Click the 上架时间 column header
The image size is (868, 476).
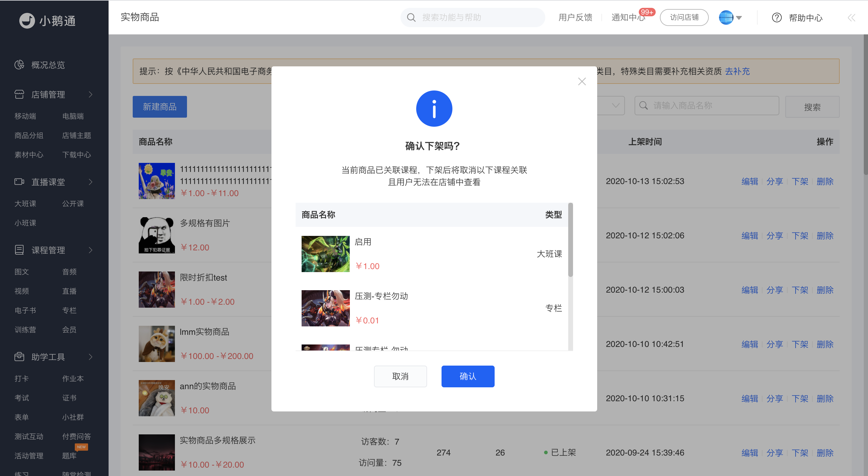(645, 141)
